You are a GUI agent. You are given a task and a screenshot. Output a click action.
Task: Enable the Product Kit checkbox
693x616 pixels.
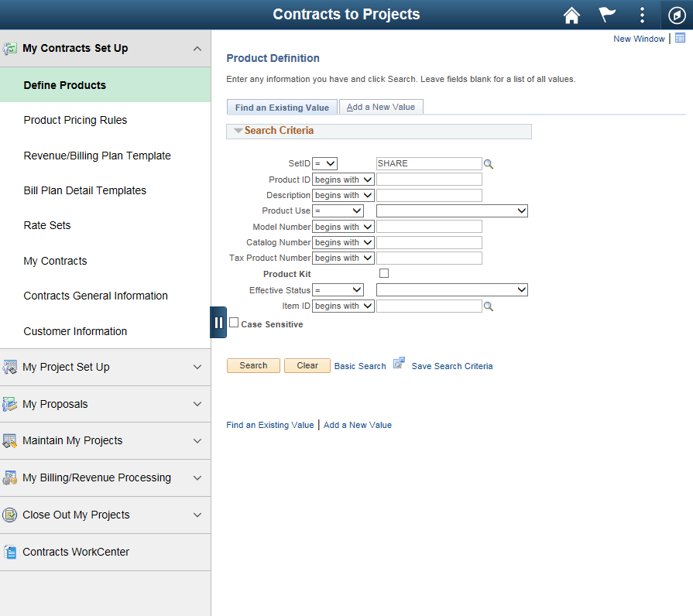click(384, 273)
